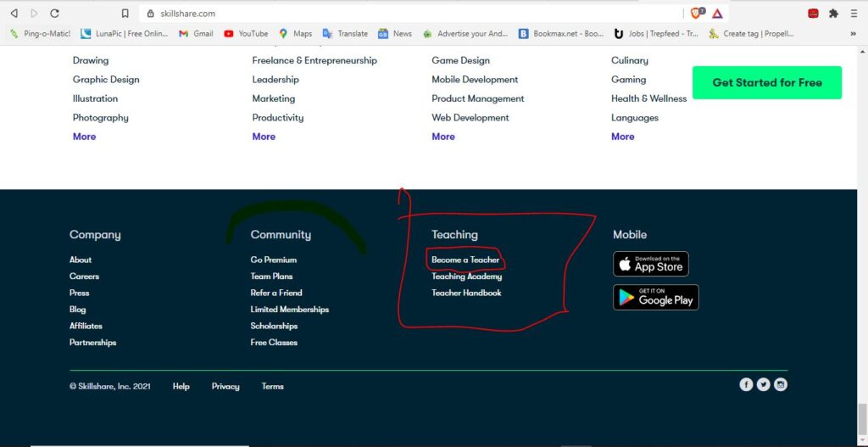Open the Marketing category
The width and height of the screenshot is (868, 447).
(x=274, y=98)
